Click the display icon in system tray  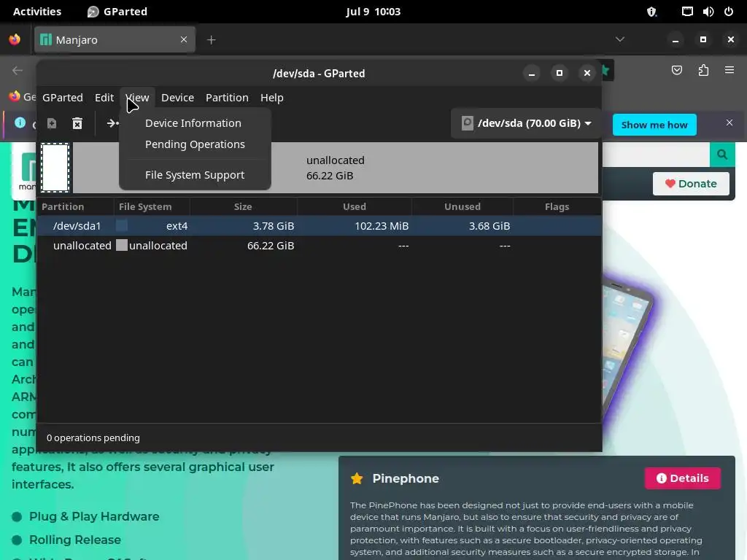(687, 12)
